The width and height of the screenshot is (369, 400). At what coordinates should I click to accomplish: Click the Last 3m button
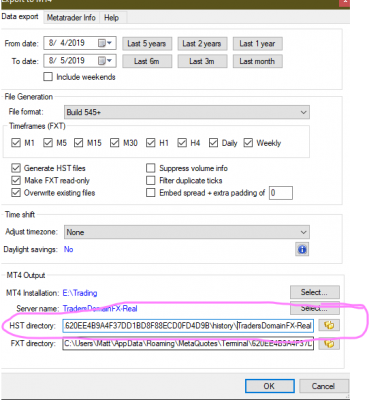tap(202, 61)
